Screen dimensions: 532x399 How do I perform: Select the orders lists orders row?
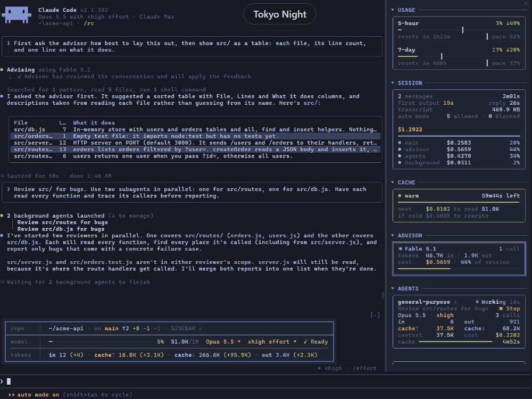(195, 149)
